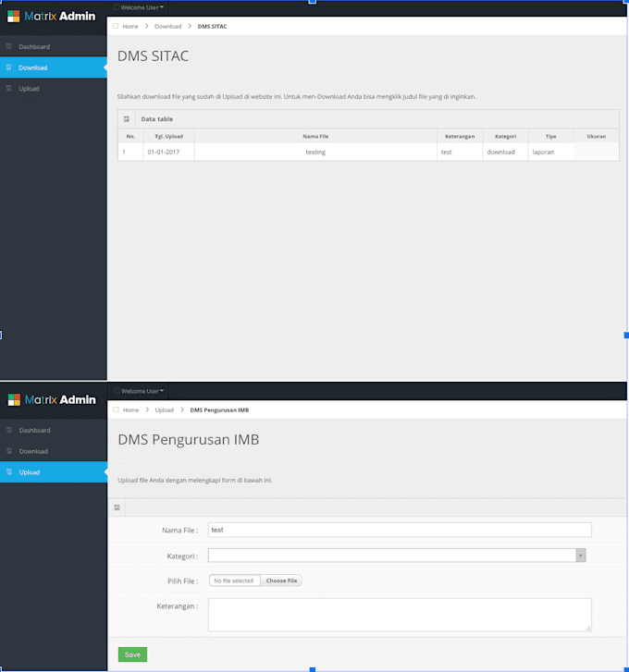The image size is (629, 672).
Task: Open the Welcome User dropdown in the top panel
Action: (139, 7)
